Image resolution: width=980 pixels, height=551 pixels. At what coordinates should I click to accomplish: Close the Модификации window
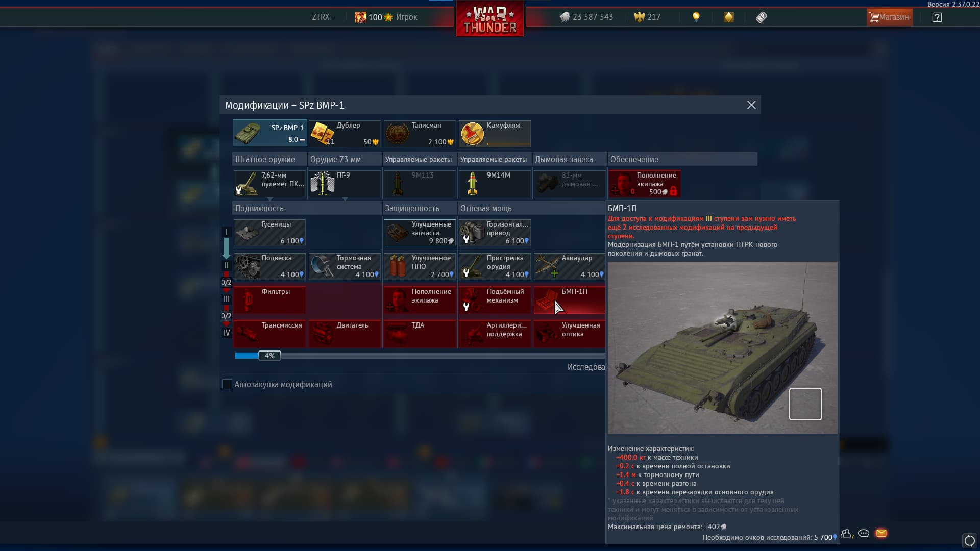tap(751, 105)
